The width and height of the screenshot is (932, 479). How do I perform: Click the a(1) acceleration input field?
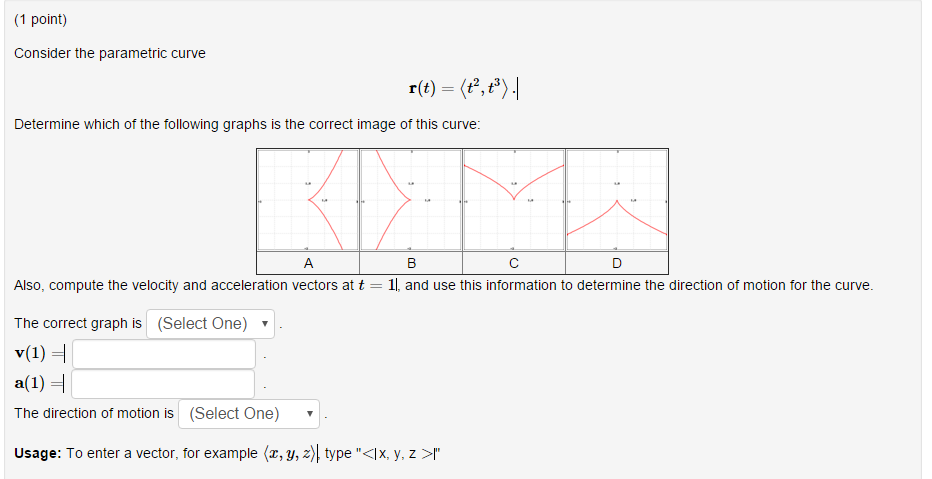(x=164, y=384)
